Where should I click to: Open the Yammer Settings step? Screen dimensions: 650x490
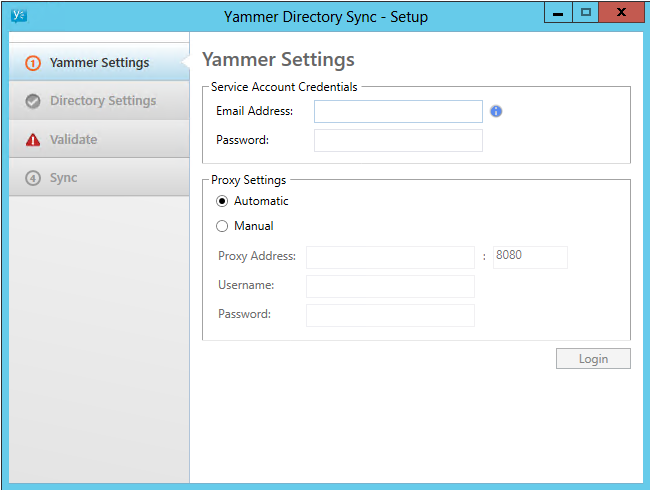pyautogui.click(x=99, y=63)
